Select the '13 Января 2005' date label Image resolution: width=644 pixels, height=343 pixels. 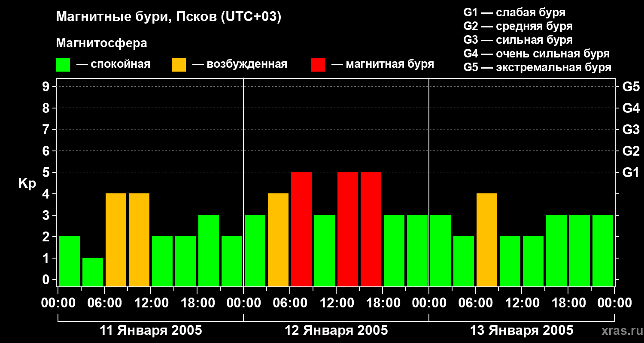(x=522, y=331)
